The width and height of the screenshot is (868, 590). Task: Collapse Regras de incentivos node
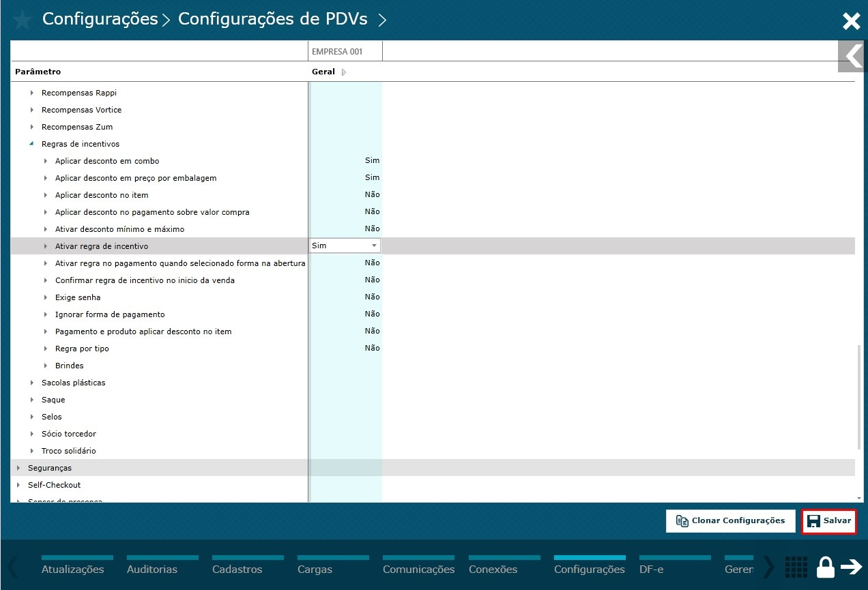point(32,144)
